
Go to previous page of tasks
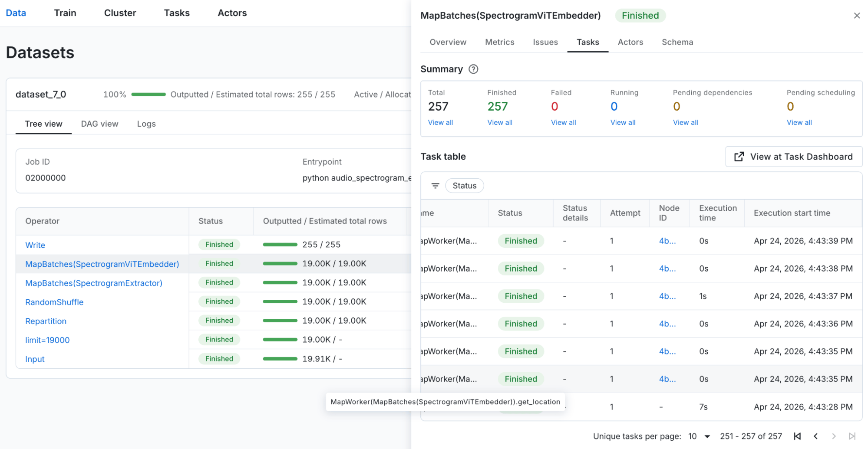[815, 436]
